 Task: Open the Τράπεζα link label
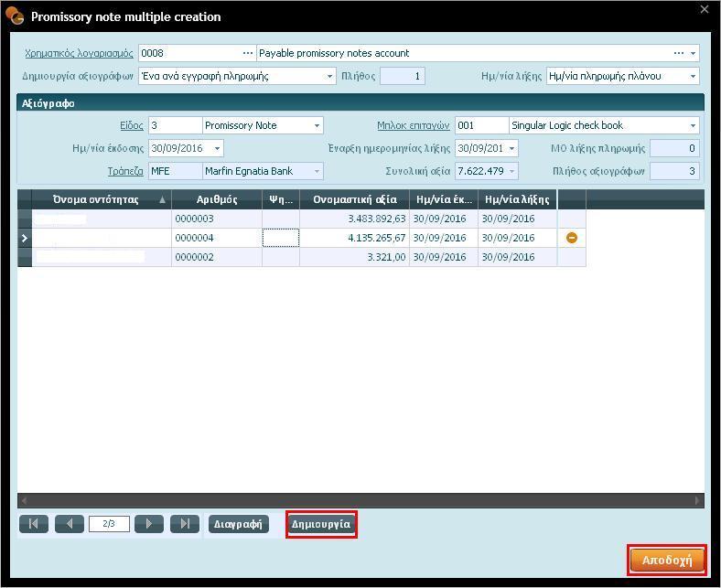tap(125, 172)
